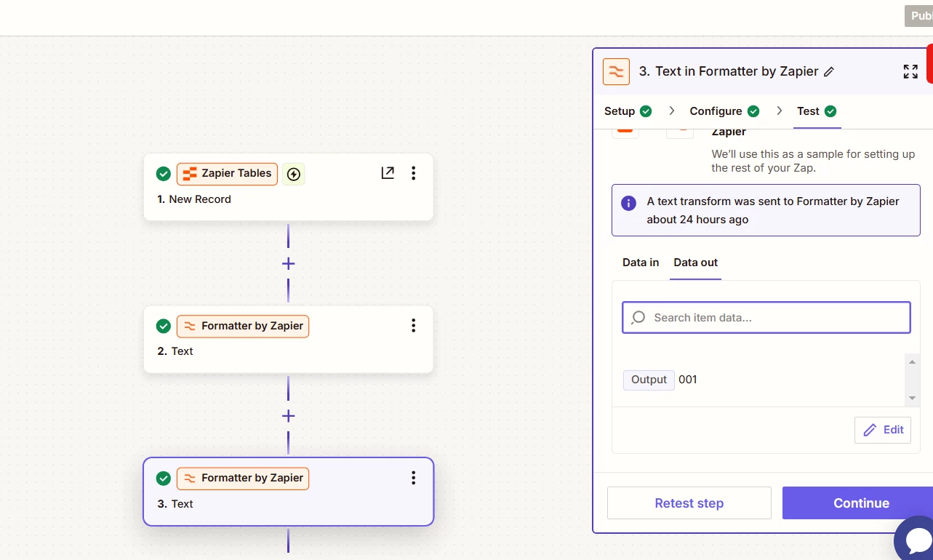Show the Data in tab
This screenshot has width=933, height=560.
(x=641, y=263)
